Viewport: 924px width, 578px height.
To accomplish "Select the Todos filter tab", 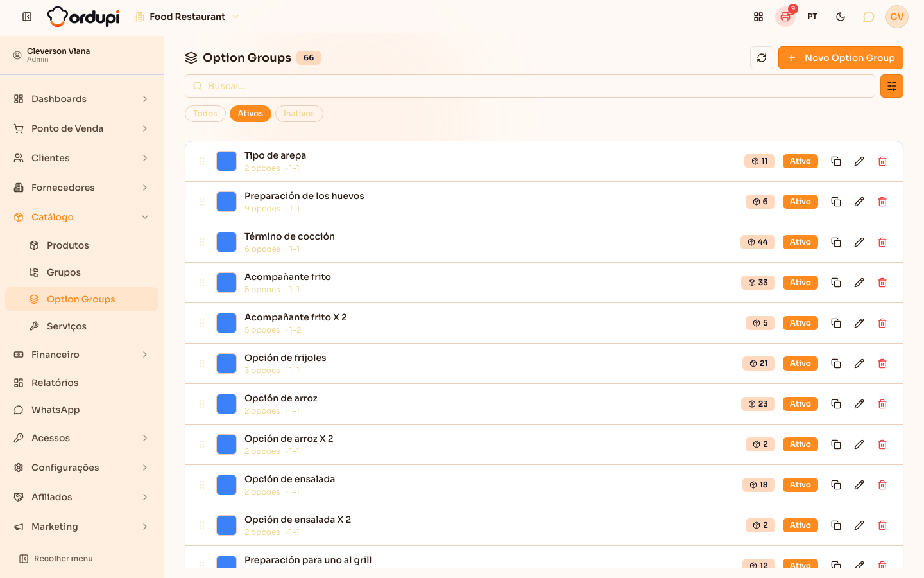I will (205, 114).
